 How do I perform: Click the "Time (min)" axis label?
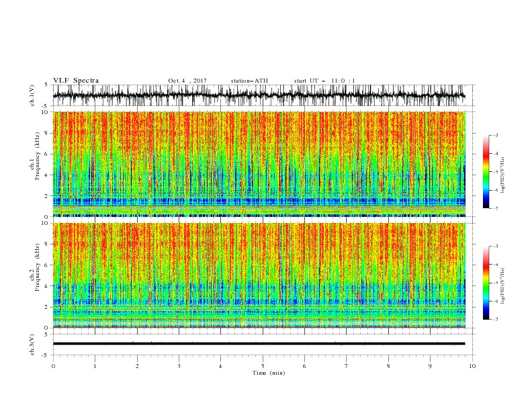pos(269,373)
